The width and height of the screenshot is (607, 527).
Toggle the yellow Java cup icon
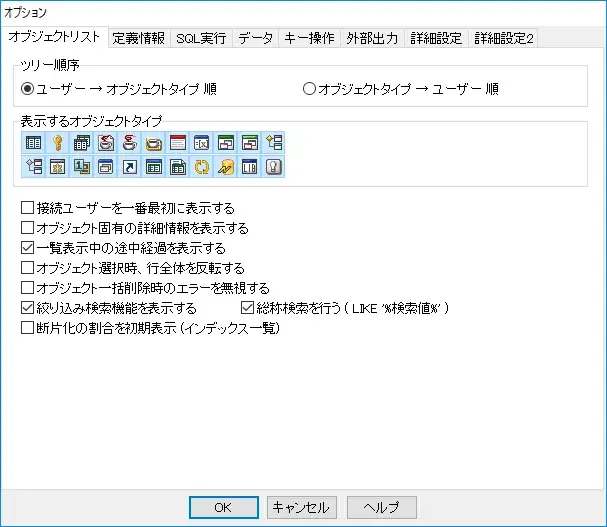pos(153,143)
